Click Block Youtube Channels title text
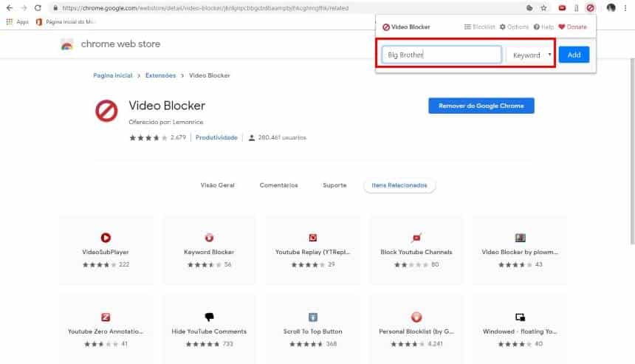Viewport: 635px width, 364px height. 416,252
